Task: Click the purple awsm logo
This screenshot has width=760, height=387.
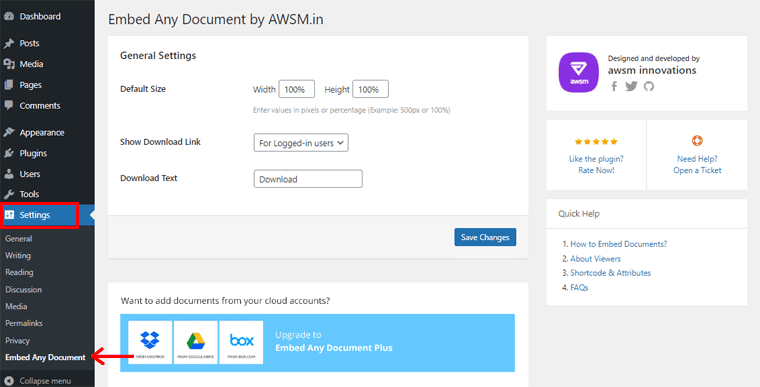Action: (x=579, y=72)
